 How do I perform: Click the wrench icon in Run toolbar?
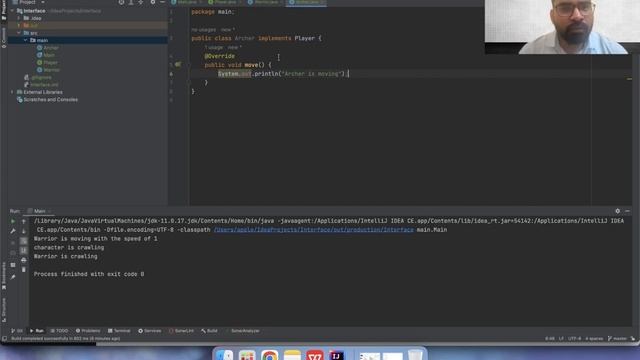(13, 231)
